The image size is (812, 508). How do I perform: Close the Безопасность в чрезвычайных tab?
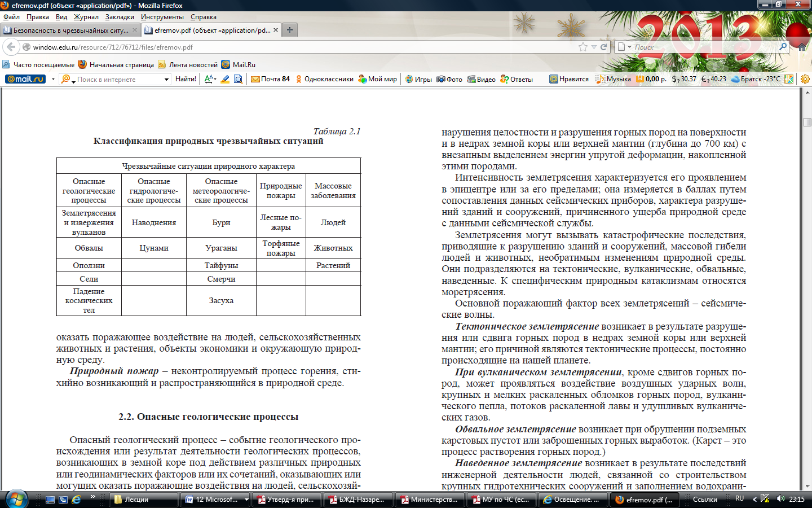[135, 30]
